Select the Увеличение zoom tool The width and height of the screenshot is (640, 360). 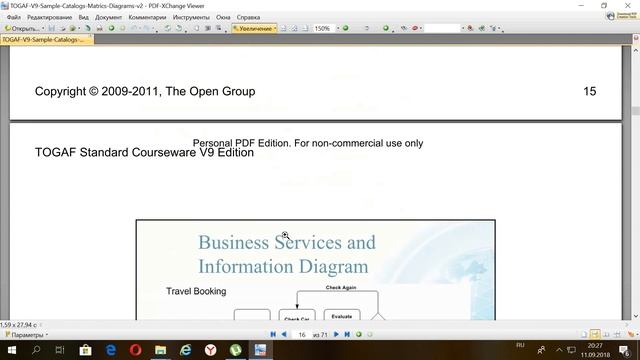(253, 28)
